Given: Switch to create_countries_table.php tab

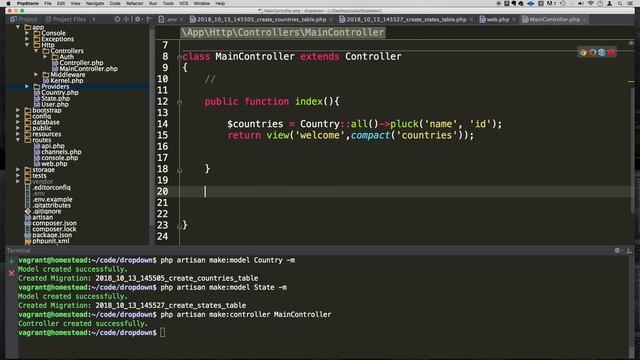Looking at the screenshot, I should pos(258,19).
